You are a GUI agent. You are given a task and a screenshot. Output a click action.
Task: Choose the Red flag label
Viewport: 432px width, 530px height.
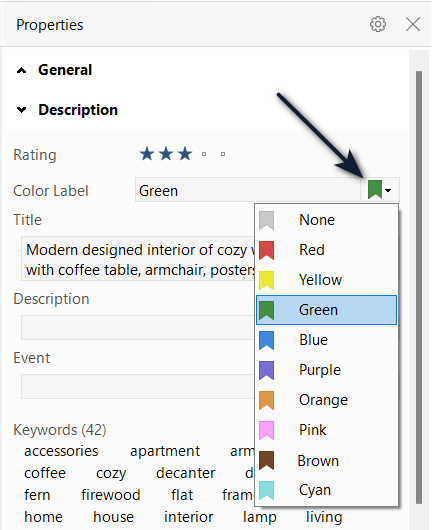pos(326,250)
